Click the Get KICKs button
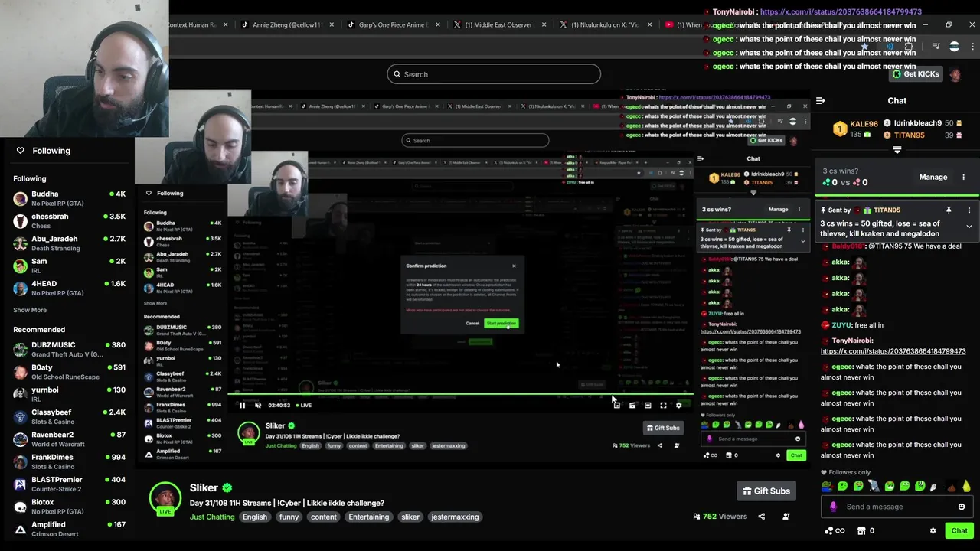 tap(915, 74)
